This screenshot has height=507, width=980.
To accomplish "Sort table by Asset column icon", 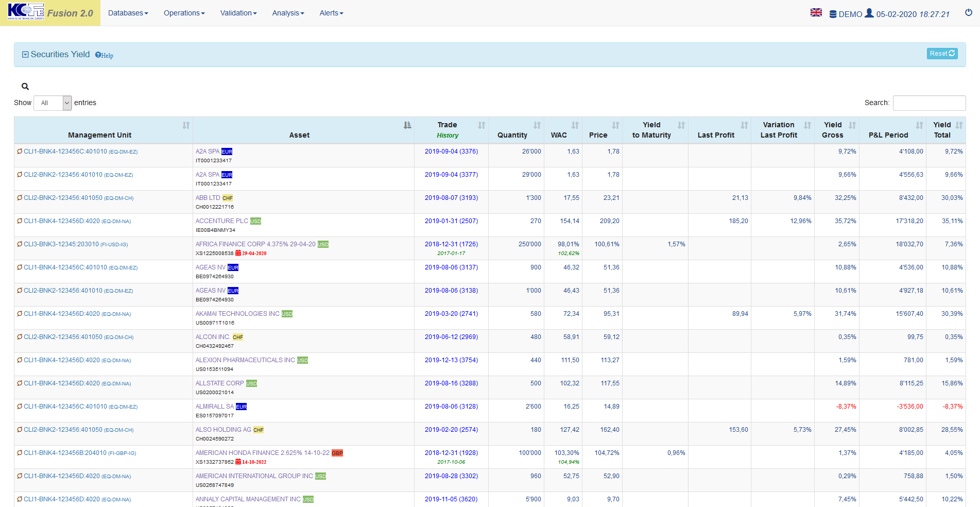I will 407,125.
